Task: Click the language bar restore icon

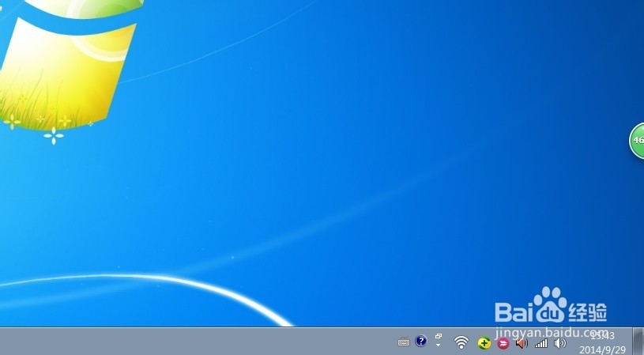Action: click(439, 336)
